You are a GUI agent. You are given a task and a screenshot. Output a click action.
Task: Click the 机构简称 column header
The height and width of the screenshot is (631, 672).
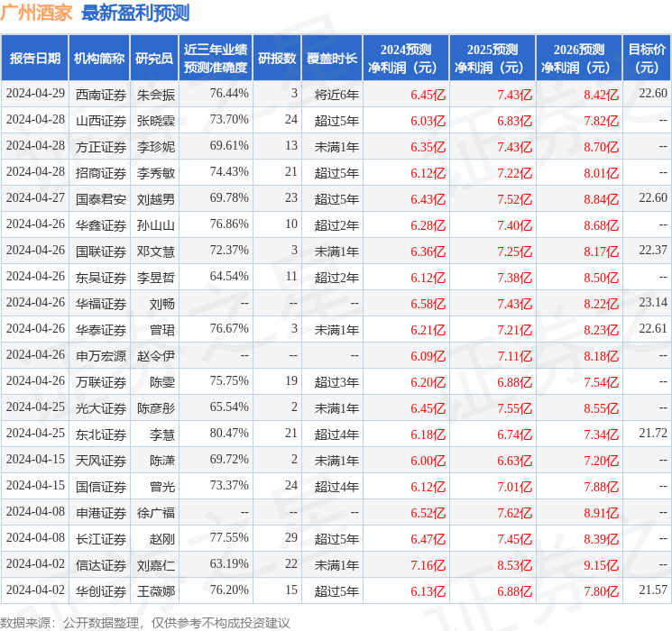(99, 58)
